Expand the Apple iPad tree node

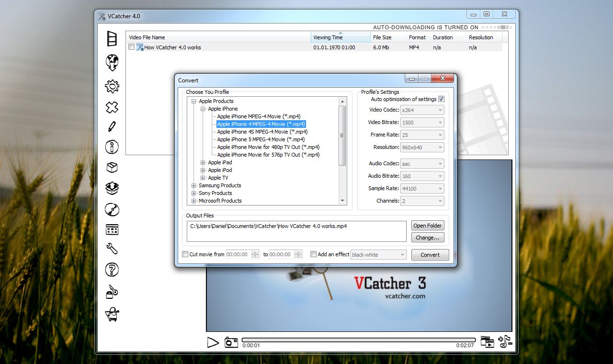pos(203,162)
